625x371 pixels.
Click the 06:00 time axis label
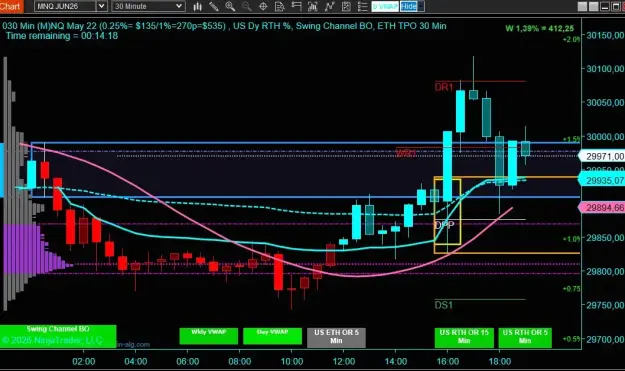click(188, 361)
